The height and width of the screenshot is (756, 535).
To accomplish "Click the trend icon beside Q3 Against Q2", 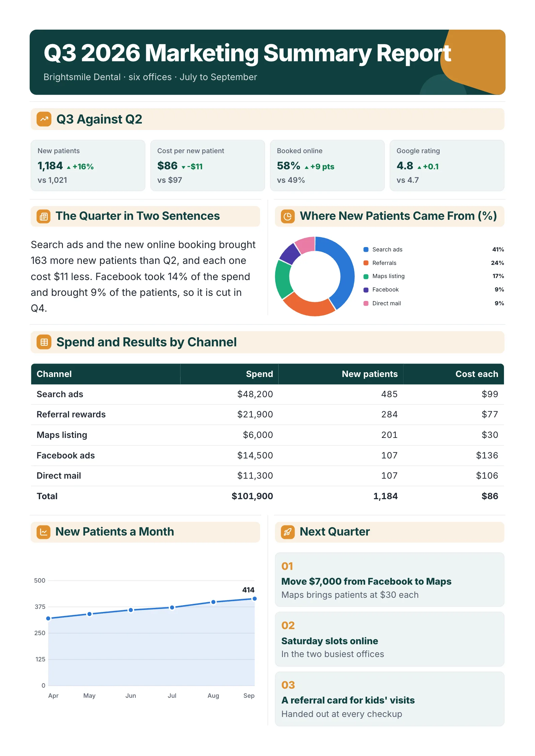I will [44, 119].
